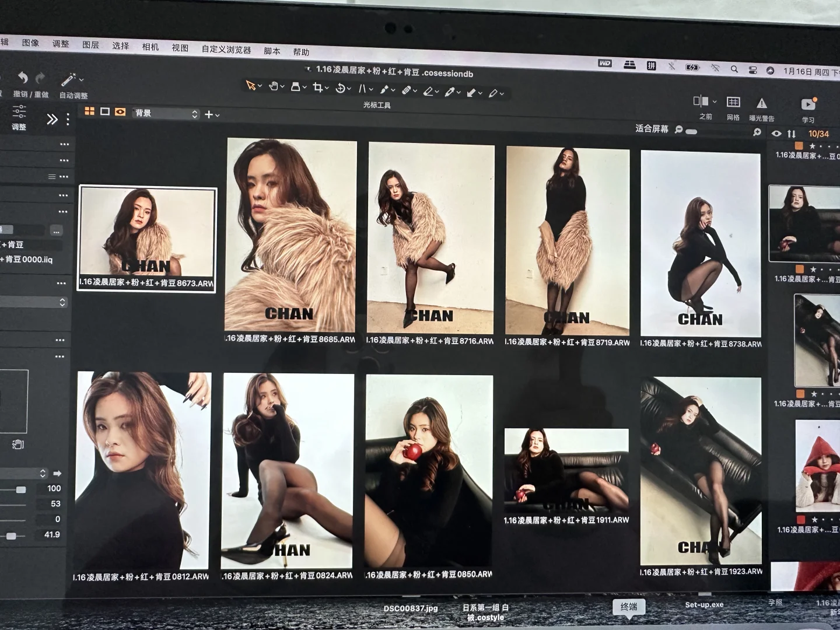Select DSC00837.jpg file on desktop
This screenshot has height=630, width=840.
click(411, 608)
